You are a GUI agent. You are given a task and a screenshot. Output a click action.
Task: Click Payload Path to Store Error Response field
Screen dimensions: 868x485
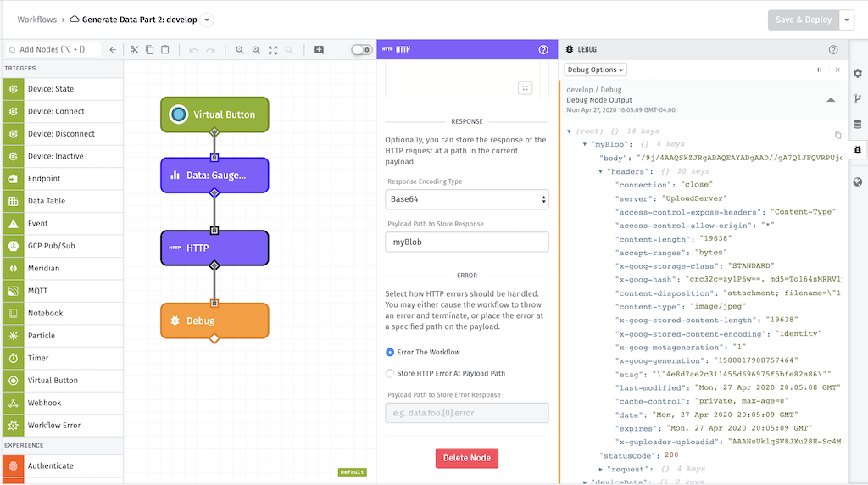pos(467,413)
